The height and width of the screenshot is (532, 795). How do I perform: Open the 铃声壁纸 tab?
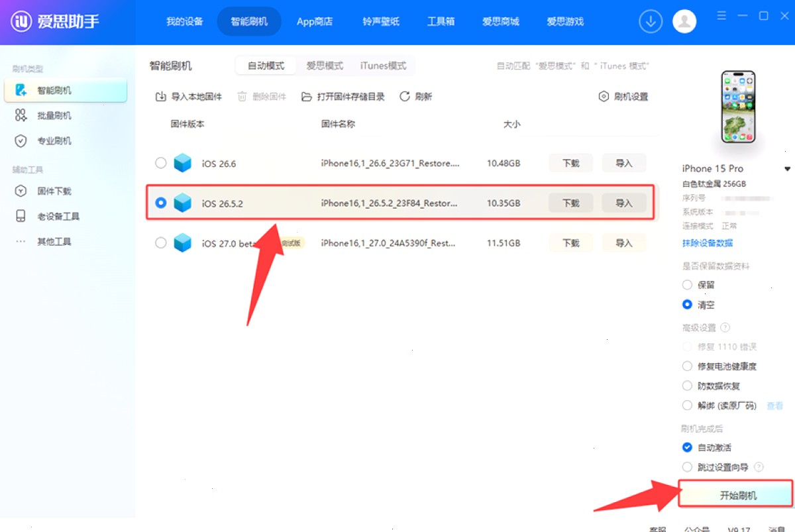pyautogui.click(x=381, y=21)
